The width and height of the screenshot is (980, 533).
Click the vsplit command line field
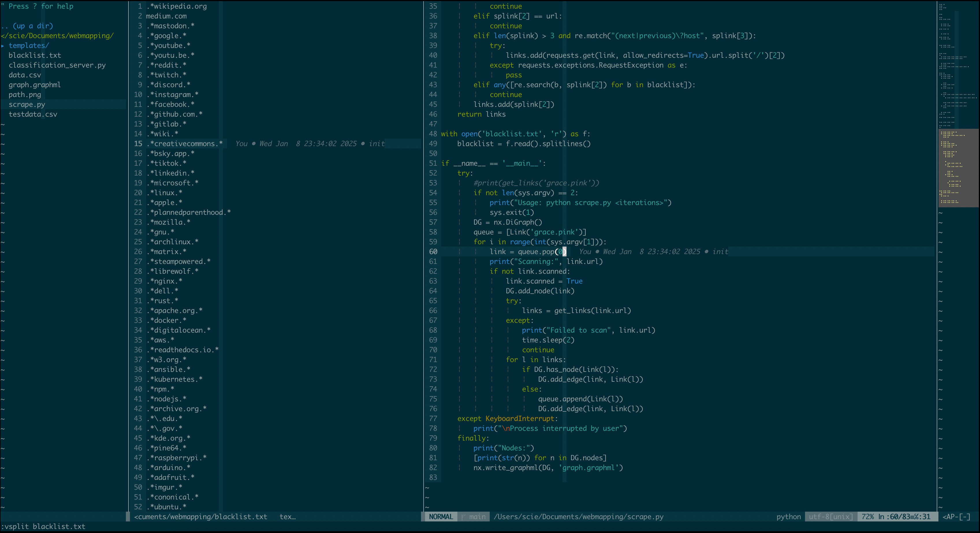click(x=43, y=527)
